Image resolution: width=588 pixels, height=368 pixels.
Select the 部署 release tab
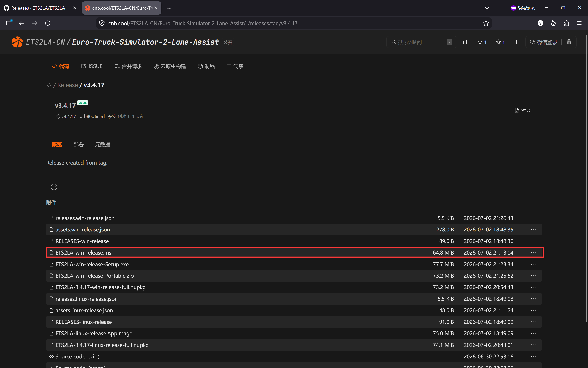[78, 145]
